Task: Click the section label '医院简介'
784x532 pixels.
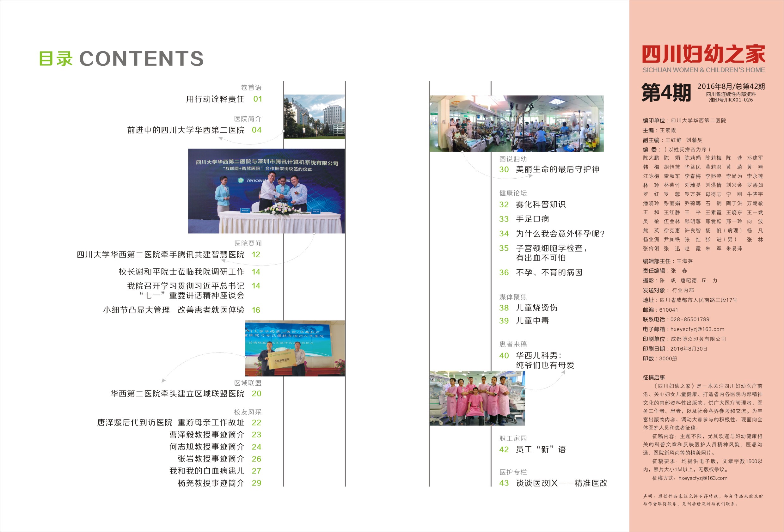Action: coord(248,119)
